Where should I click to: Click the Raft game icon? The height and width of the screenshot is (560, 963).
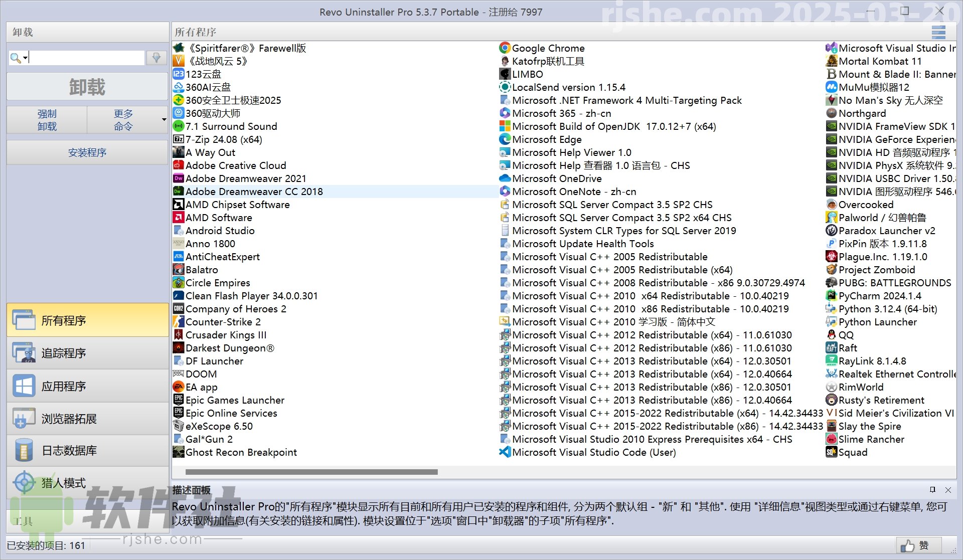pos(831,348)
